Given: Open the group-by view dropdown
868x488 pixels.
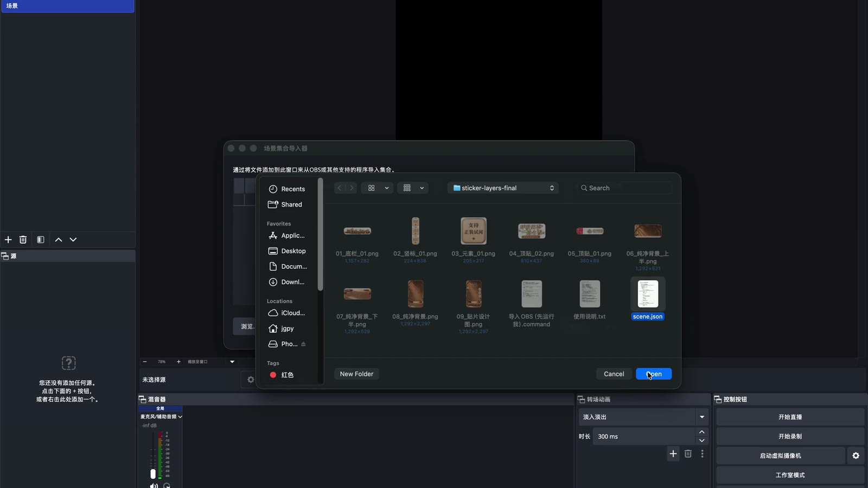Looking at the screenshot, I should click(x=413, y=188).
